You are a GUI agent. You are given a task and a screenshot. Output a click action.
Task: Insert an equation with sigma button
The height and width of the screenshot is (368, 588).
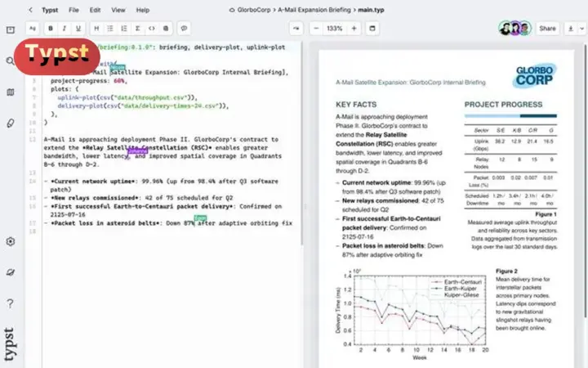point(138,28)
